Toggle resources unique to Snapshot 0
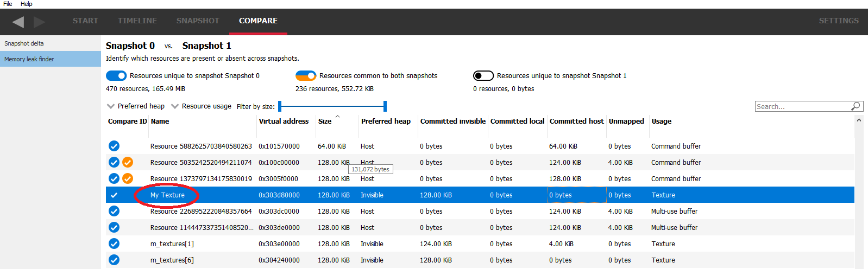This screenshot has width=868, height=269. pos(116,76)
